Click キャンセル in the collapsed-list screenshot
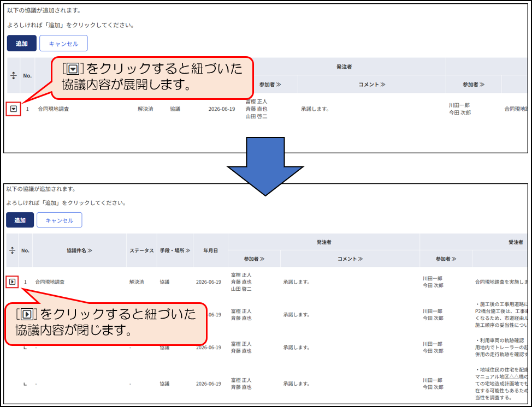The height and width of the screenshot is (407, 532). (63, 44)
